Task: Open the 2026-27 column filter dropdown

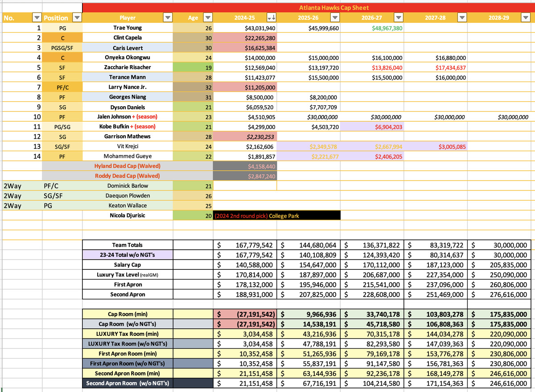Action: pos(399,18)
